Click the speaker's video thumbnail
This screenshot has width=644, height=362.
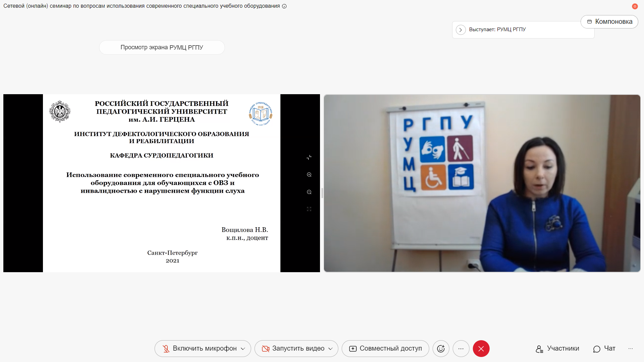(x=482, y=183)
